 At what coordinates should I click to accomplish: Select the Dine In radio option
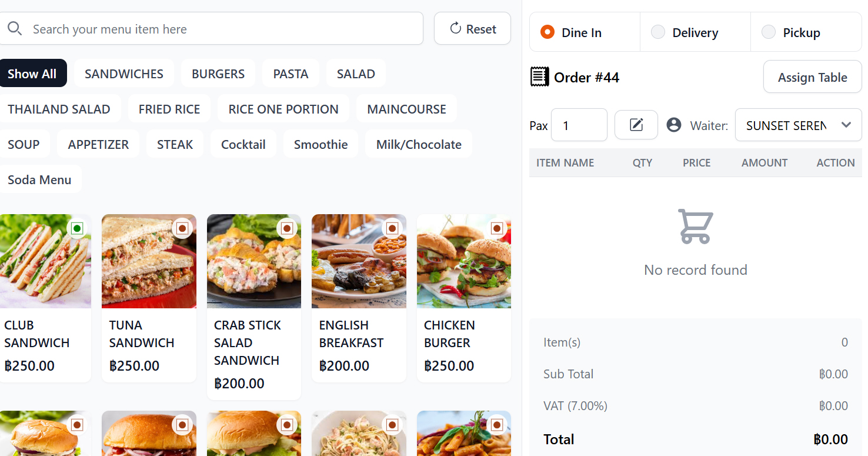[x=547, y=32]
